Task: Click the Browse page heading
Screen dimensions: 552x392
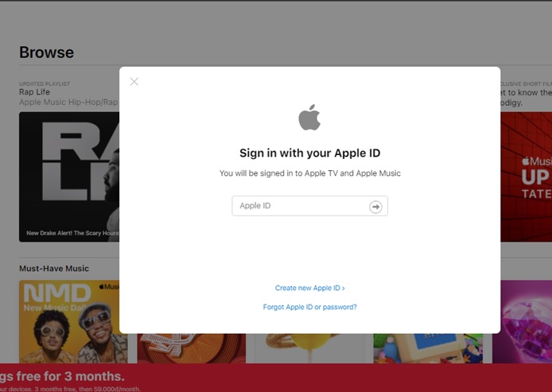Action: [46, 52]
